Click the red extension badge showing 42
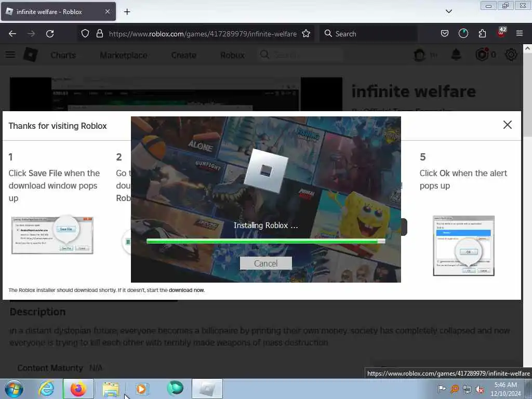This screenshot has height=399, width=532. click(501, 33)
